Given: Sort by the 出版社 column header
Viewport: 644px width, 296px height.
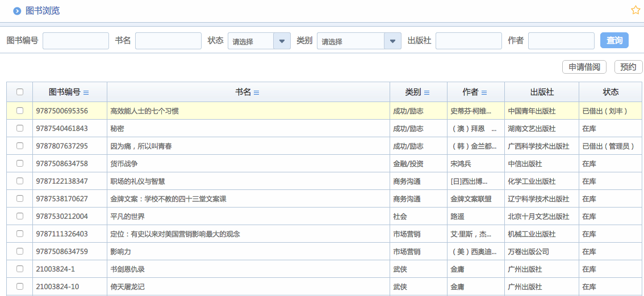Looking at the screenshot, I should point(542,92).
